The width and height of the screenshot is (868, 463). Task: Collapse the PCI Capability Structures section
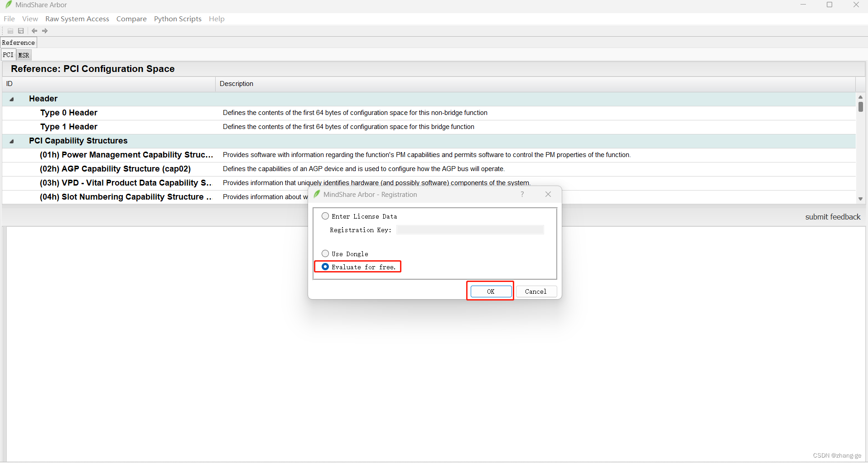pyautogui.click(x=11, y=141)
